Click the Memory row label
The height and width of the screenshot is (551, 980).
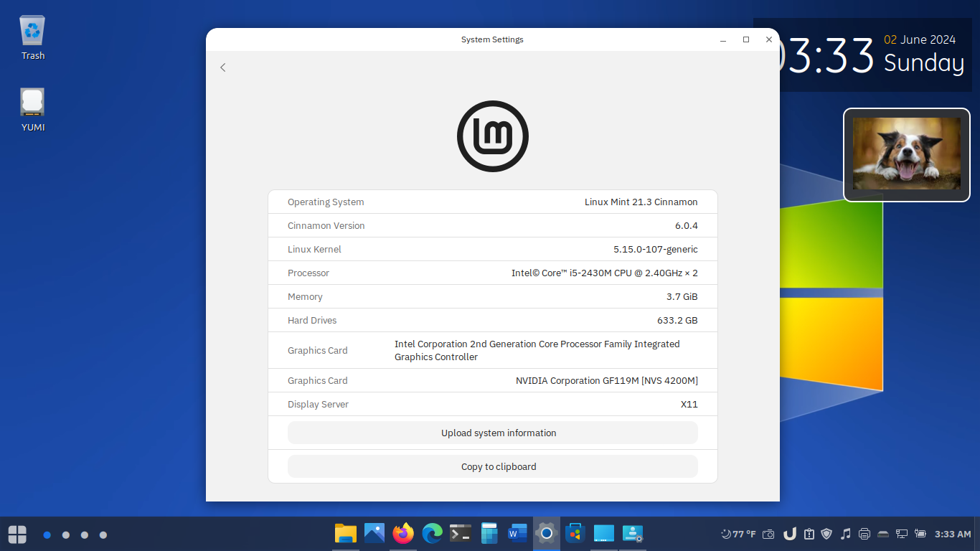[x=305, y=296]
